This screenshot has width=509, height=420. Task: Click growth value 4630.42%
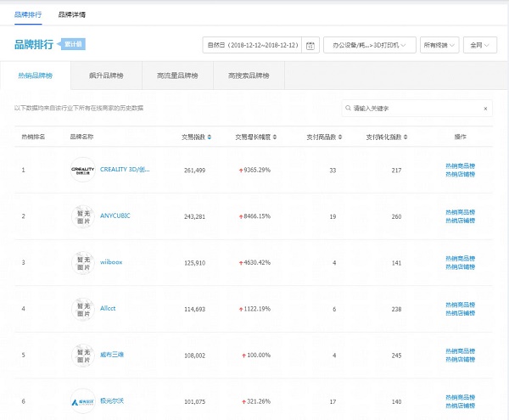pyautogui.click(x=257, y=262)
